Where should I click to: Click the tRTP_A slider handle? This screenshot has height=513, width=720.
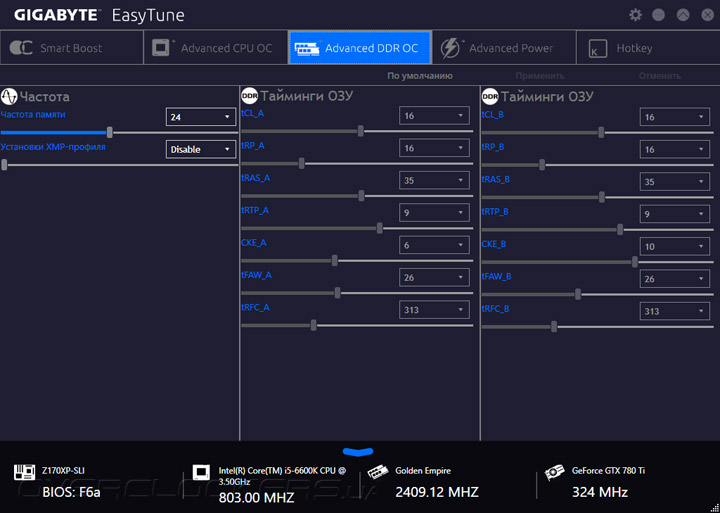[x=380, y=228]
